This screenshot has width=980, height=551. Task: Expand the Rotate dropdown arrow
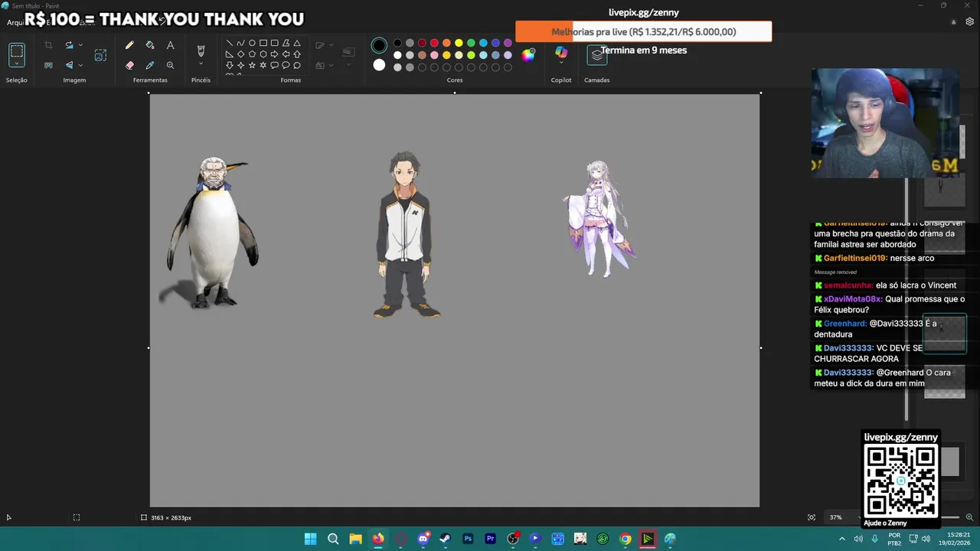80,45
